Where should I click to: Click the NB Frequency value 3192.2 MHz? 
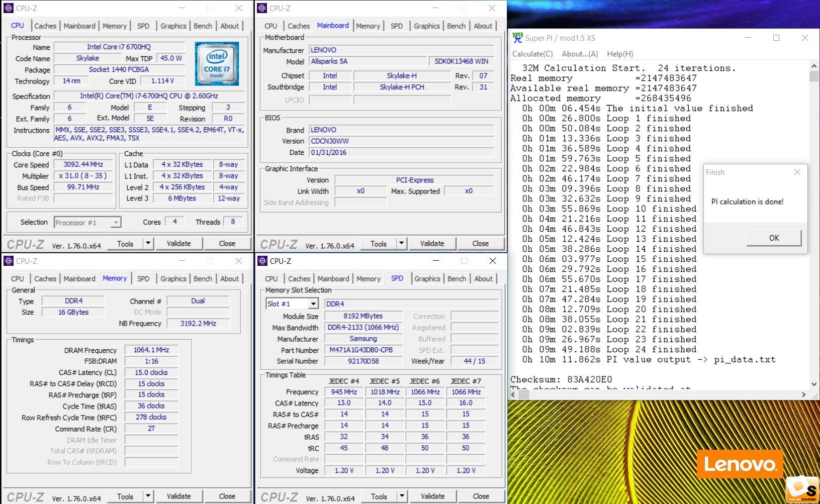tap(198, 323)
